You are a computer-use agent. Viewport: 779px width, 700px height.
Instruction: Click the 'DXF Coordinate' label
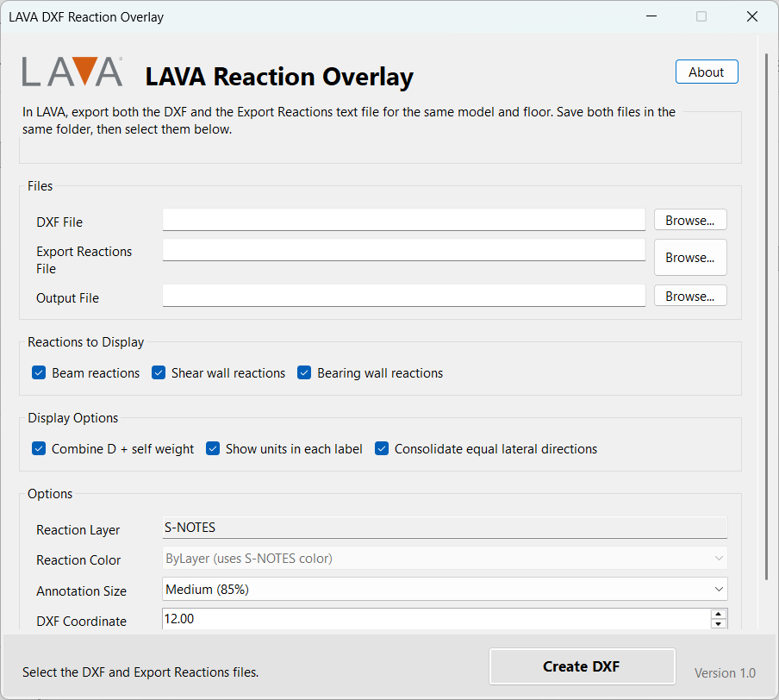tap(82, 621)
